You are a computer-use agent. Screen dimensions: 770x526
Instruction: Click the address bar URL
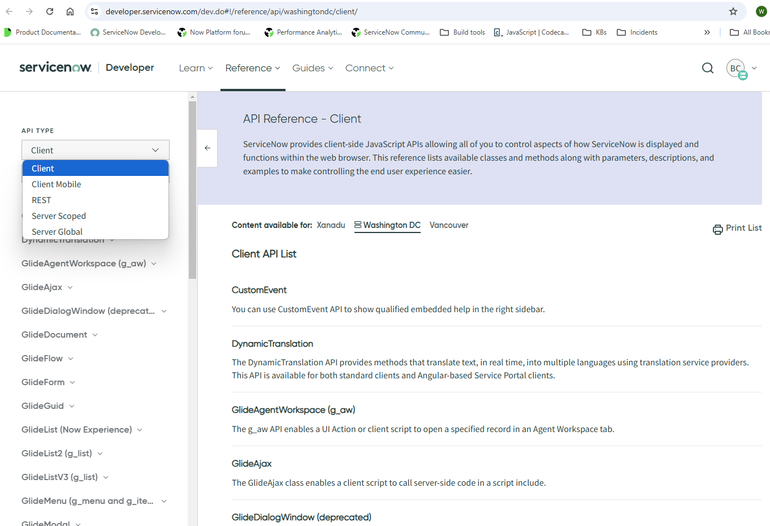[x=231, y=11]
